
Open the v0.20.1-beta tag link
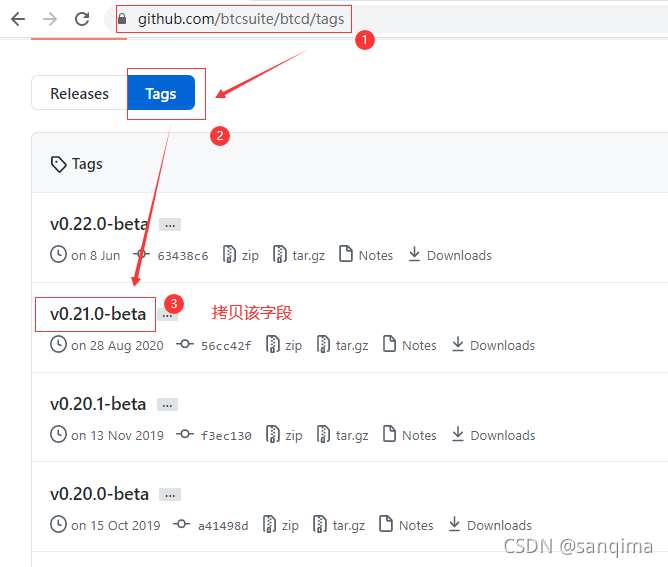click(x=98, y=404)
